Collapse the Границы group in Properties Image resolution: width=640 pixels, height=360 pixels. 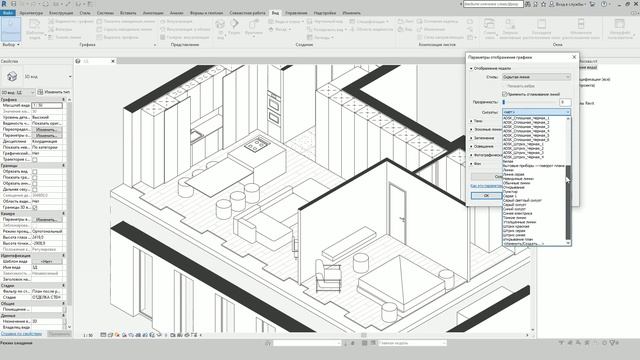click(63, 166)
